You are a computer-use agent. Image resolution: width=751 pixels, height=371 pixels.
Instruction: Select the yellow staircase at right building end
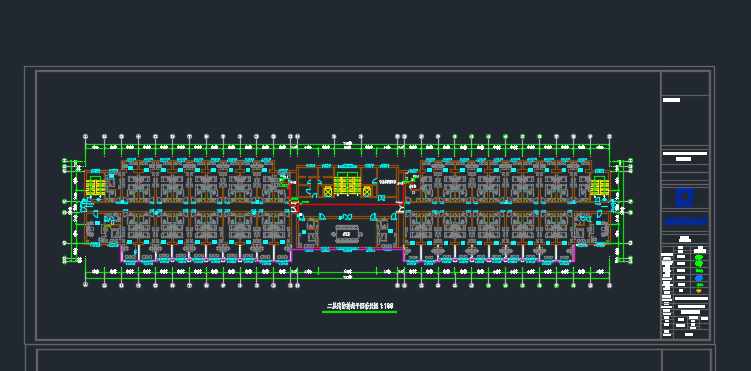(x=599, y=186)
